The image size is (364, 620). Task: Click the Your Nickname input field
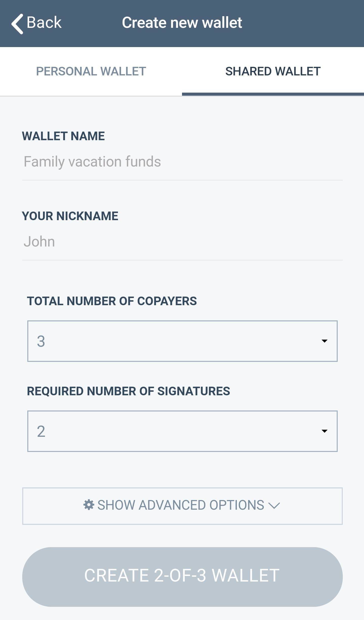tap(182, 242)
